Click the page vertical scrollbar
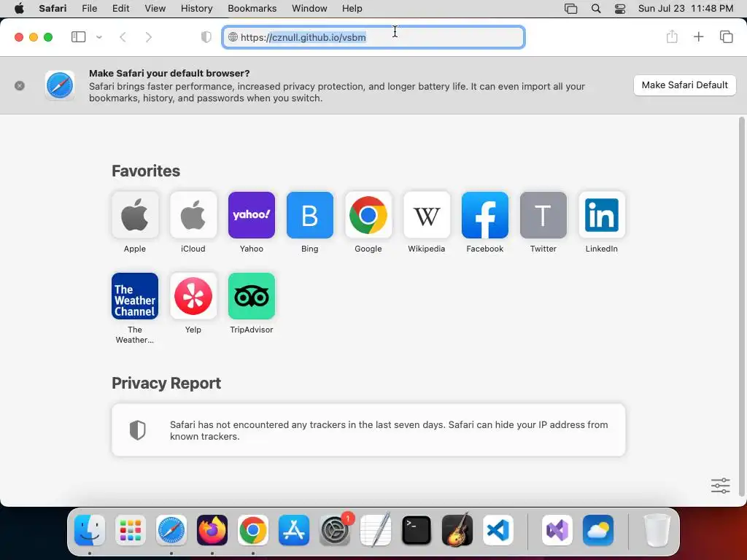The width and height of the screenshot is (747, 560). 741,307
